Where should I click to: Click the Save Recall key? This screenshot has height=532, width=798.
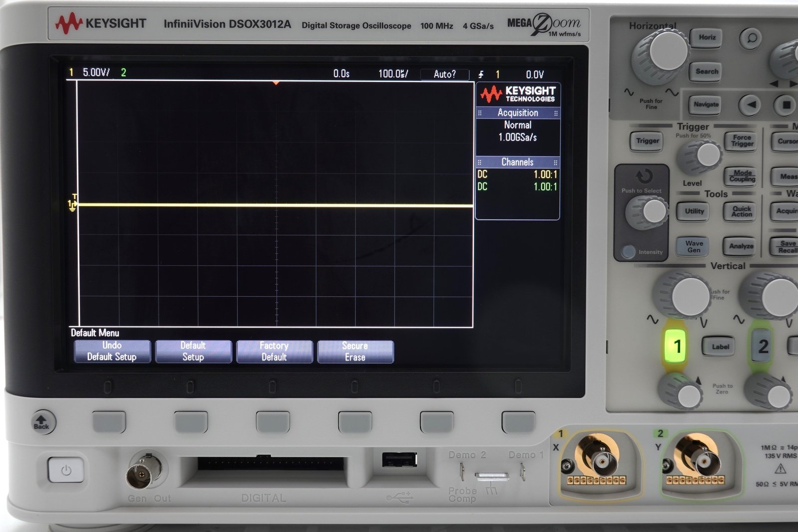point(785,247)
